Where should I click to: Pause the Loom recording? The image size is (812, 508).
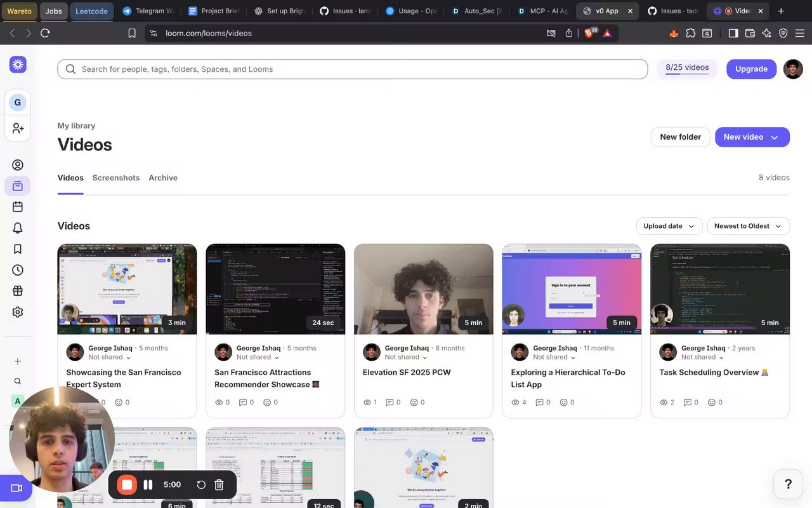pos(148,485)
